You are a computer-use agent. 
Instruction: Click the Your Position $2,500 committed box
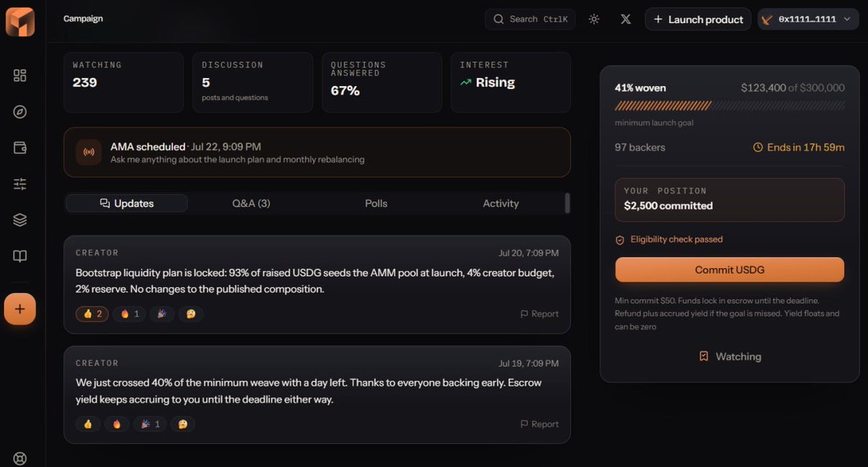[x=730, y=199]
